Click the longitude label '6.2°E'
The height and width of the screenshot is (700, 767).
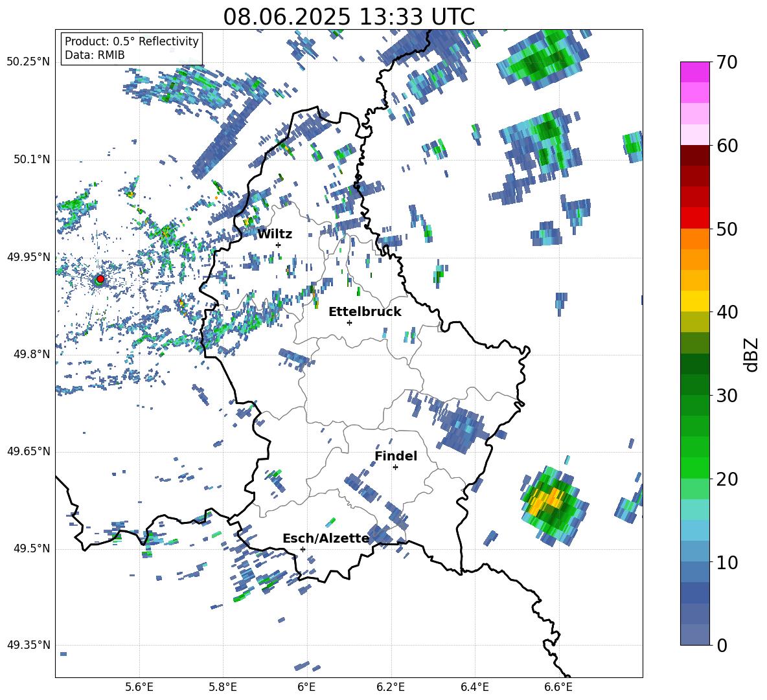coord(391,687)
